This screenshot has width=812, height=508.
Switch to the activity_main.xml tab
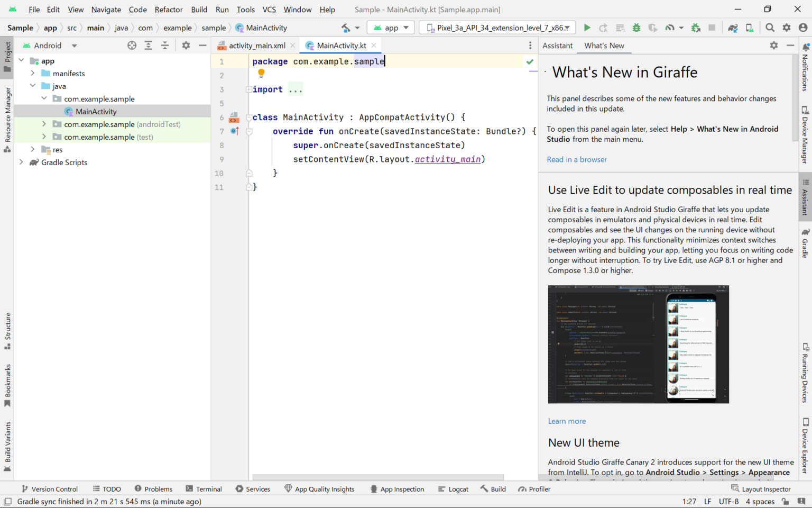click(x=257, y=45)
